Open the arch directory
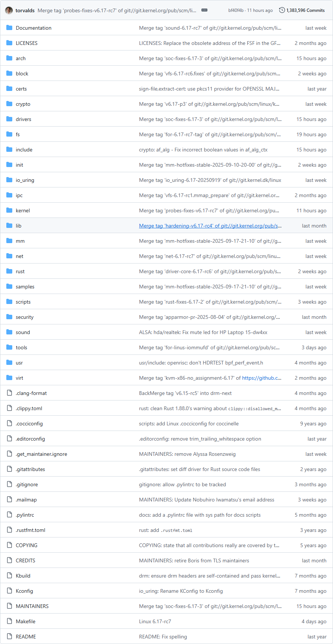Viewport: 333px width, 644px height. click(21, 58)
